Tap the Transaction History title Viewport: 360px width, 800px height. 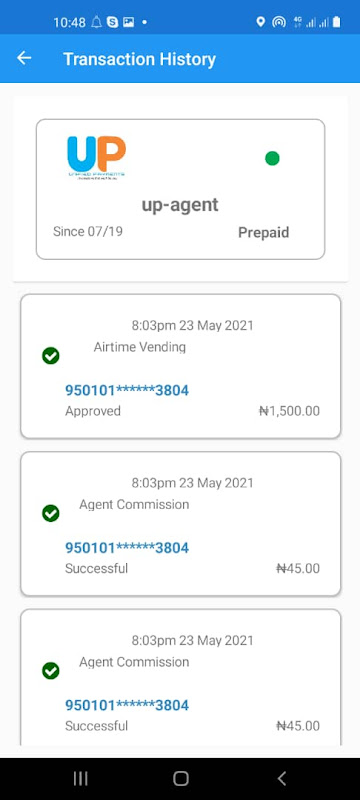pyautogui.click(x=140, y=59)
